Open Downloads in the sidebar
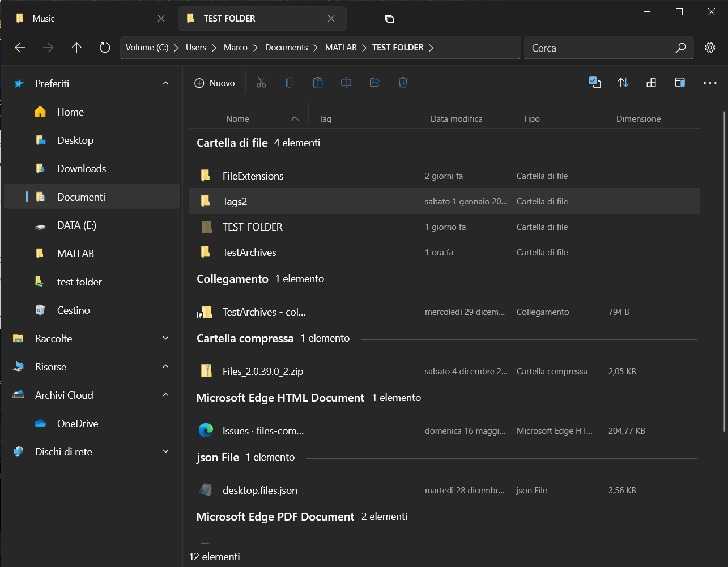728x567 pixels. (x=92, y=169)
